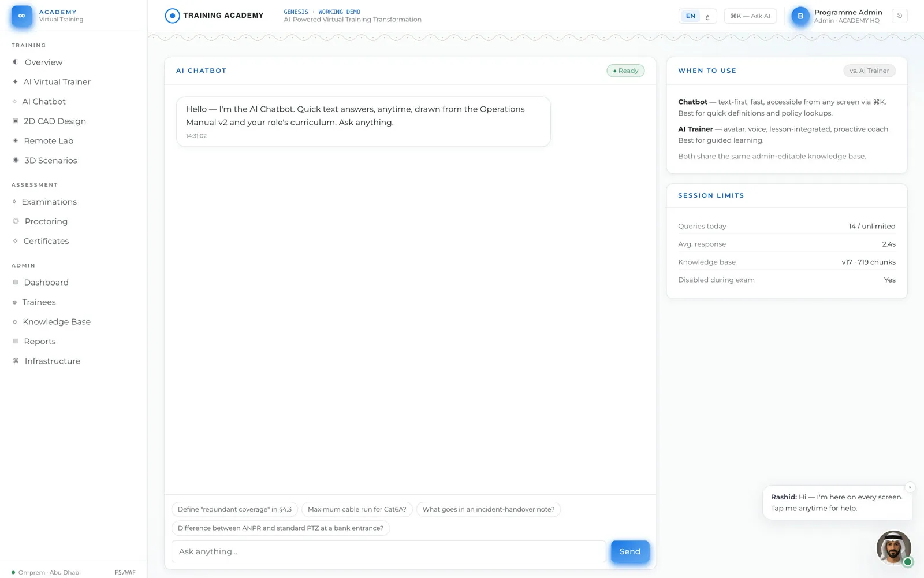
Task: Click the Certificates icon
Action: point(15,241)
